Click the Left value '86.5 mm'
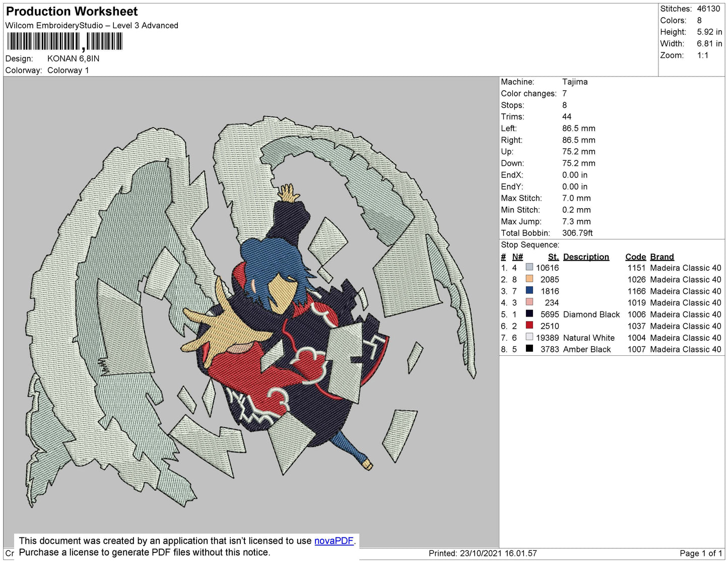Screen dimensions: 728x563 [x=579, y=129]
